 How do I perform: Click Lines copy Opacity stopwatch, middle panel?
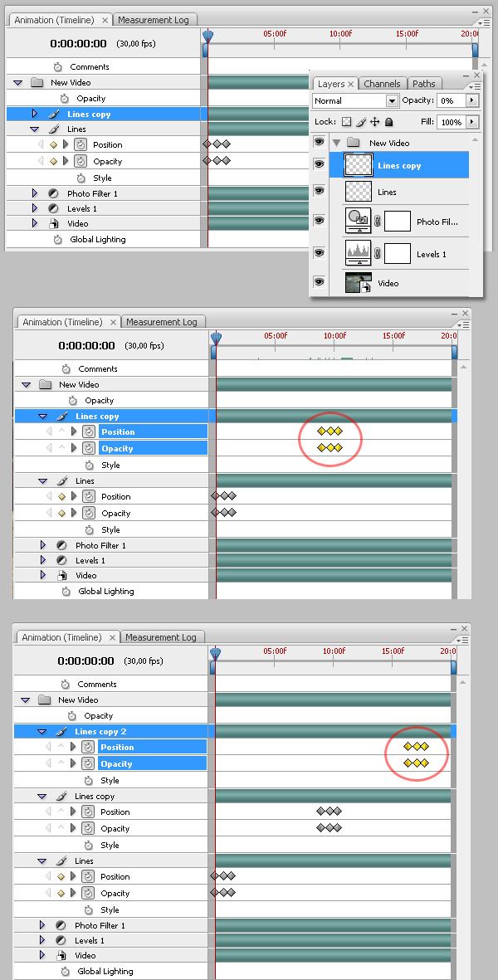tap(88, 448)
